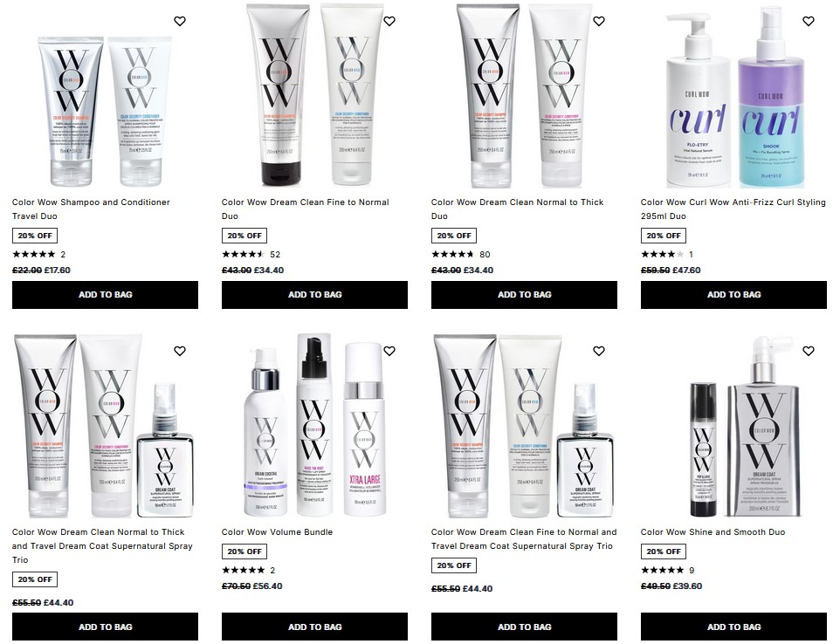Add Volume Bundle to wishlist via heart

389,351
